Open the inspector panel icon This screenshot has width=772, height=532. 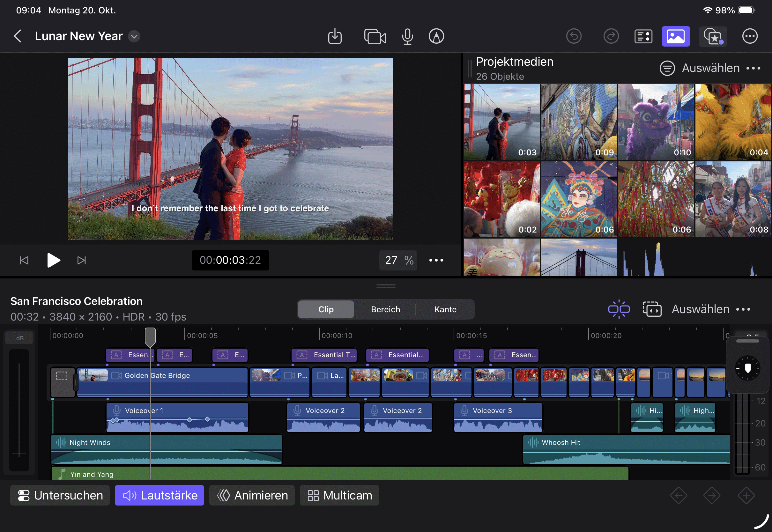pos(643,36)
